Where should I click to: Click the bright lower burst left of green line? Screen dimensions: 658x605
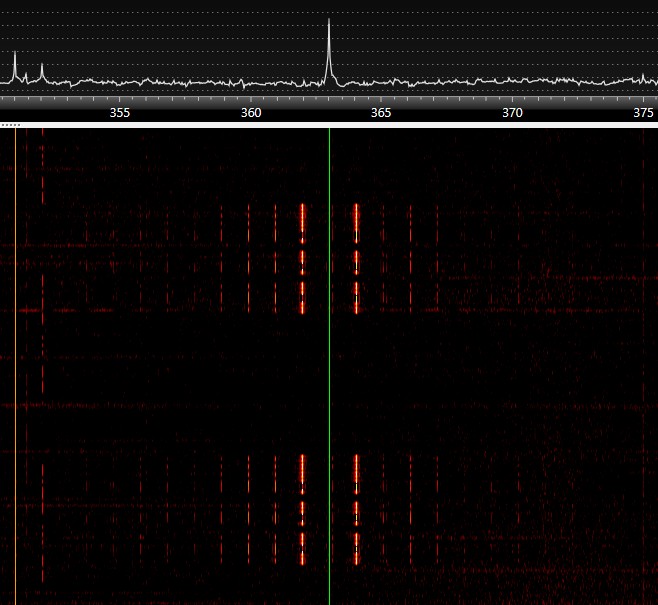[302, 505]
